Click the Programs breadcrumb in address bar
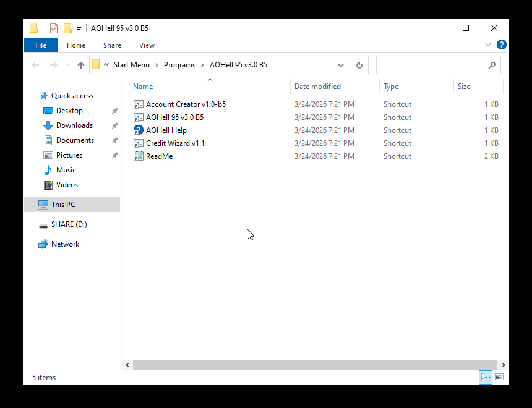 (x=179, y=65)
